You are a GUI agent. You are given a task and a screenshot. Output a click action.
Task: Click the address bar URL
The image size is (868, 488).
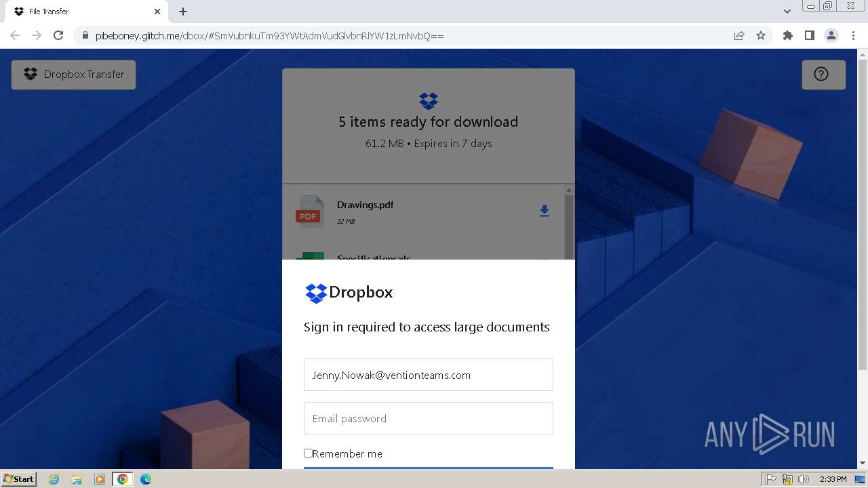click(x=270, y=36)
